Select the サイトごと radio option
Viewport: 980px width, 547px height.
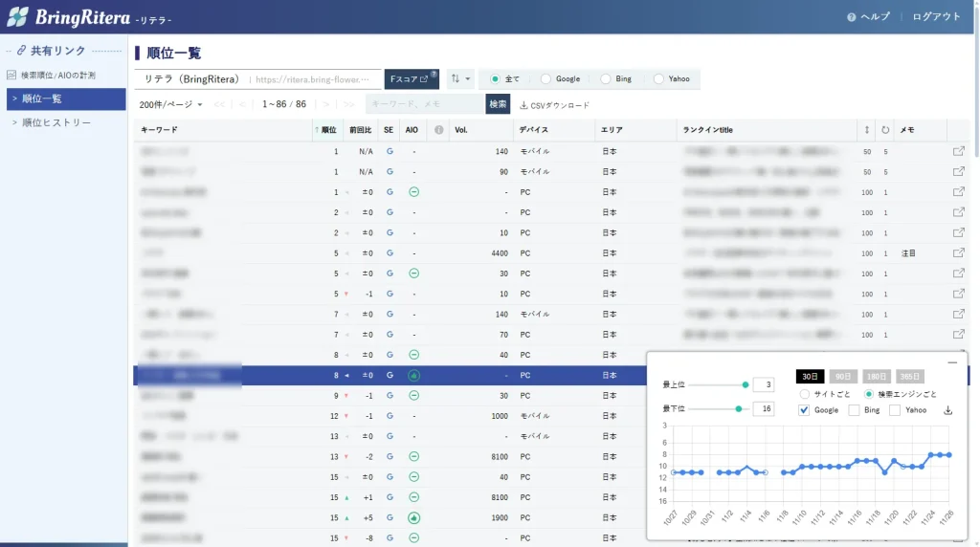pyautogui.click(x=805, y=394)
